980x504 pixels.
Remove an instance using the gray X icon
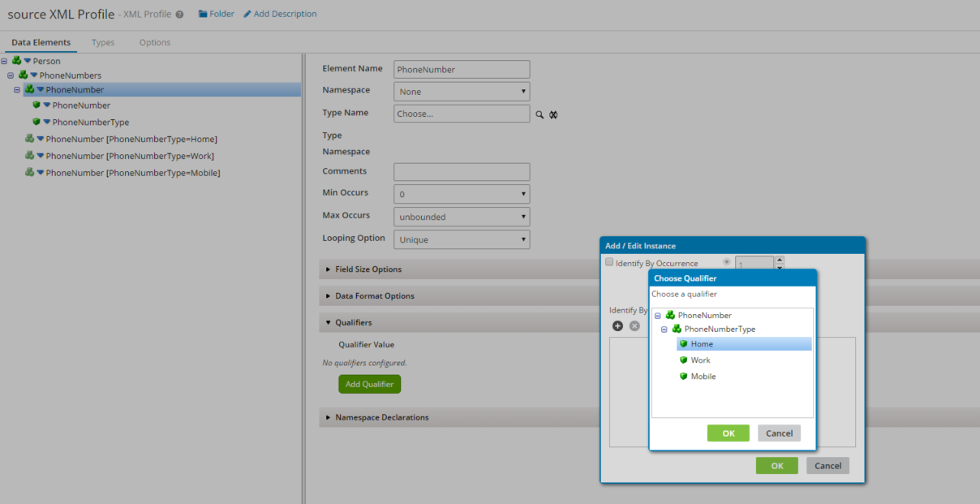[x=634, y=325]
